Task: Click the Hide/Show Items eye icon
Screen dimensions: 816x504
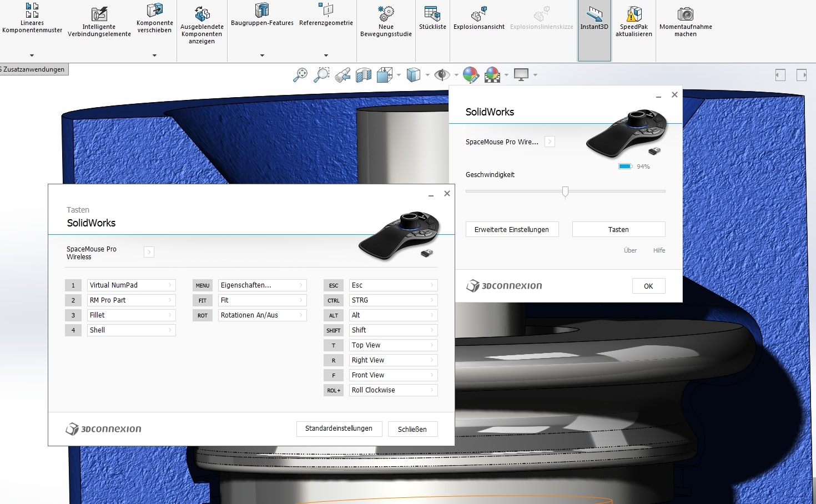Action: coord(442,75)
